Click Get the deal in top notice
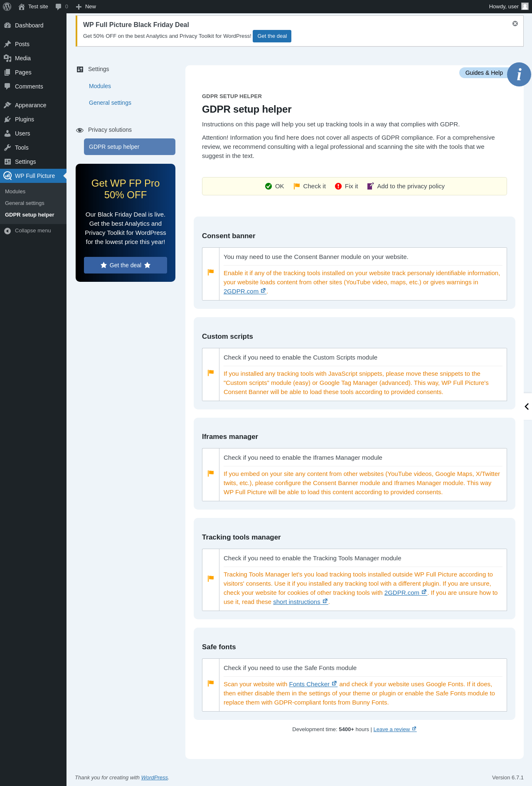Screen dimensions: 532x786 click(272, 36)
